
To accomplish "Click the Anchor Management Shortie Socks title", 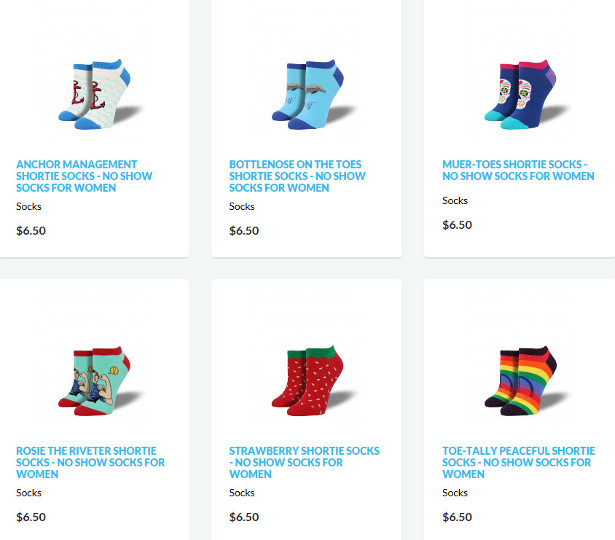I will pyautogui.click(x=84, y=176).
